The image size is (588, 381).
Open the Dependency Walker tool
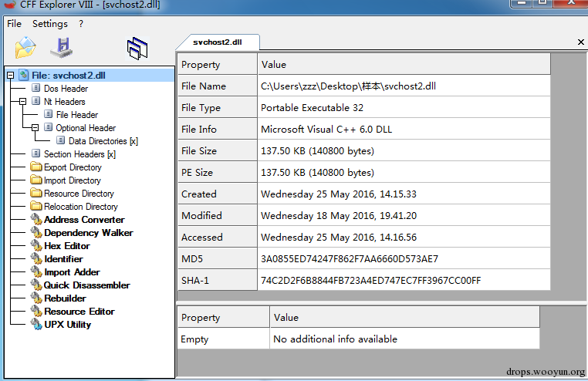pyautogui.click(x=89, y=233)
